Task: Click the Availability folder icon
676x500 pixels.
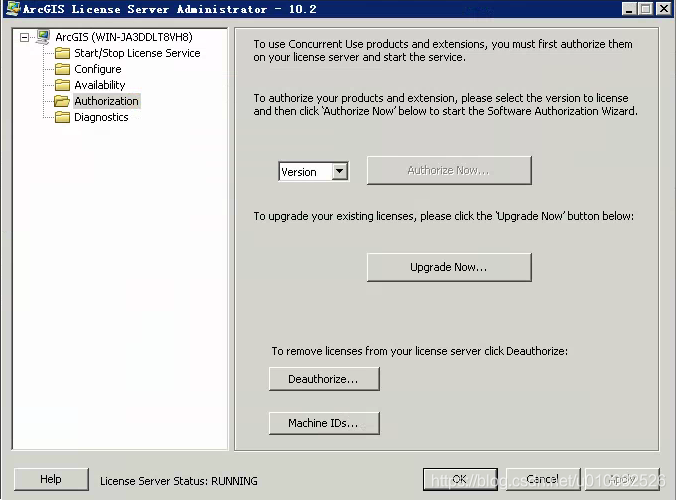Action: click(63, 85)
